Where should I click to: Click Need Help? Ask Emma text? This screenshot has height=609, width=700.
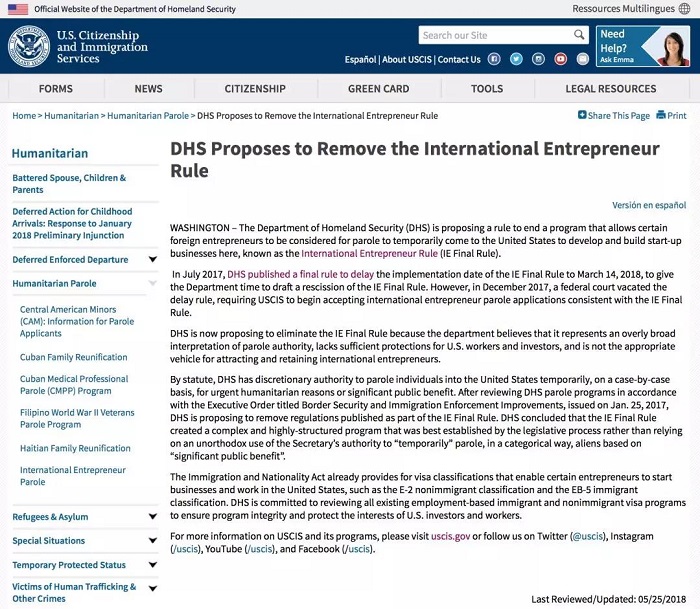[x=617, y=46]
